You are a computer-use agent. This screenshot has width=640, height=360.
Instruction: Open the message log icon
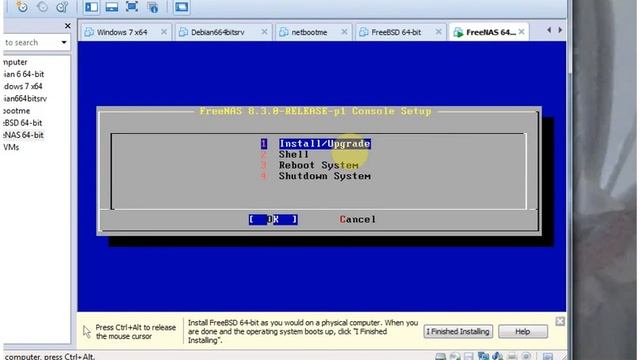[x=548, y=357]
